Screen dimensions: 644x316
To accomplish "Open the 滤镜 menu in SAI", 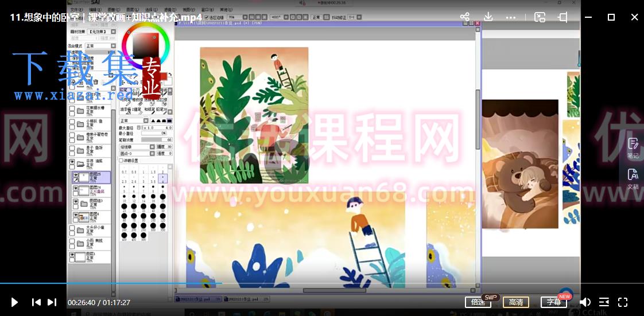I will click(x=170, y=9).
